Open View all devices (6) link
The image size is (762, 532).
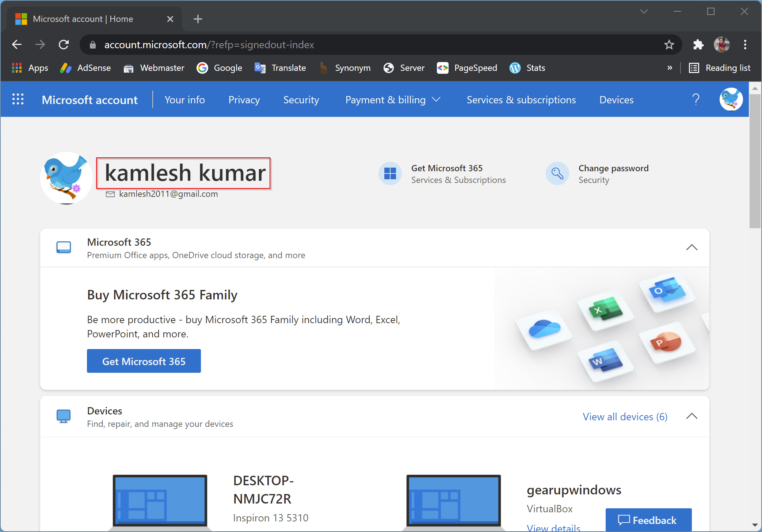pyautogui.click(x=625, y=417)
